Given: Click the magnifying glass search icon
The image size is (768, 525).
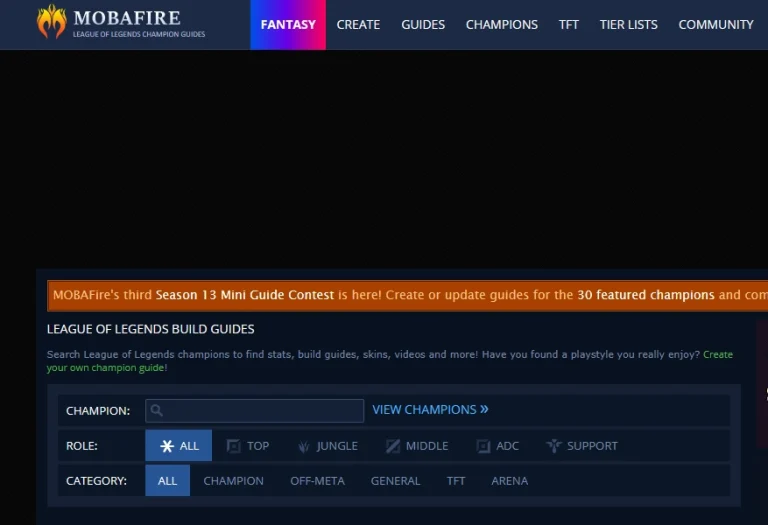Looking at the screenshot, I should point(157,410).
